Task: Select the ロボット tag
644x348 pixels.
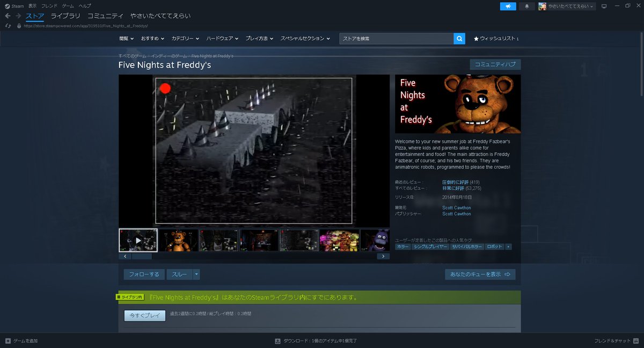Action: pos(494,247)
